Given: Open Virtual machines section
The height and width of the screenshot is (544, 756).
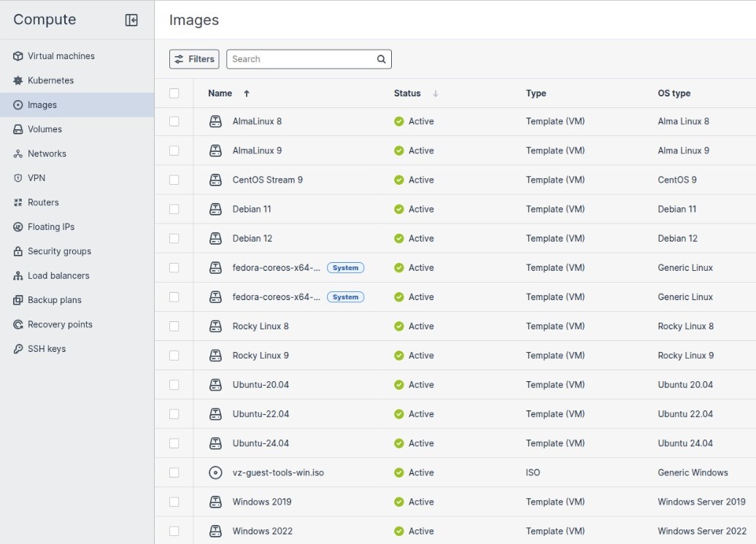Looking at the screenshot, I should [61, 56].
